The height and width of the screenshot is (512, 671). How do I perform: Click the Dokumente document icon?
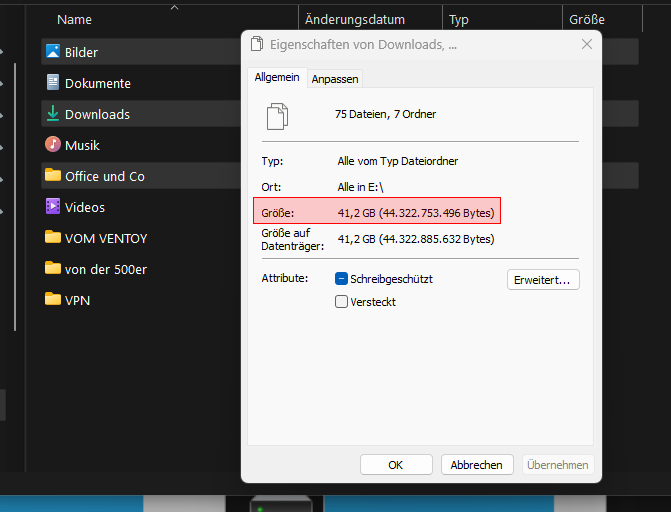tap(53, 82)
